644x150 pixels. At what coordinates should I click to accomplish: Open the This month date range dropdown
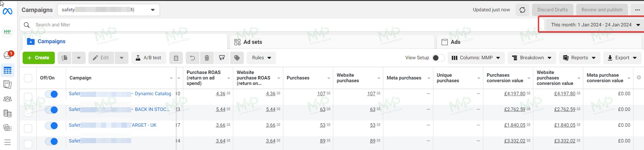click(595, 25)
